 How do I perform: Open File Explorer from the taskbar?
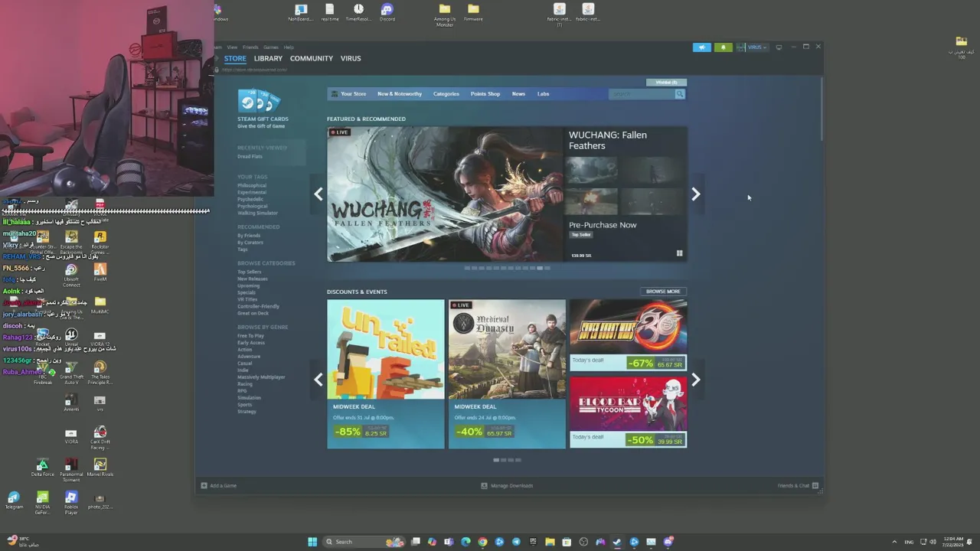[550, 542]
